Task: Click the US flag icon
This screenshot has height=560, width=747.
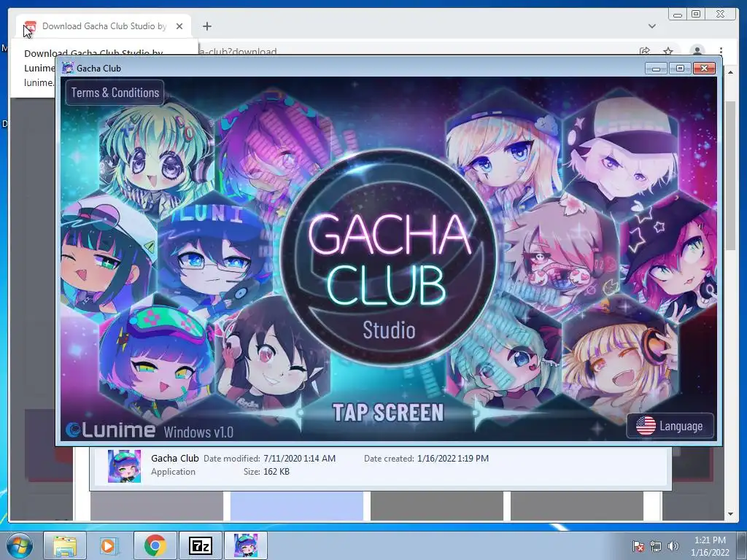Action: click(x=646, y=426)
